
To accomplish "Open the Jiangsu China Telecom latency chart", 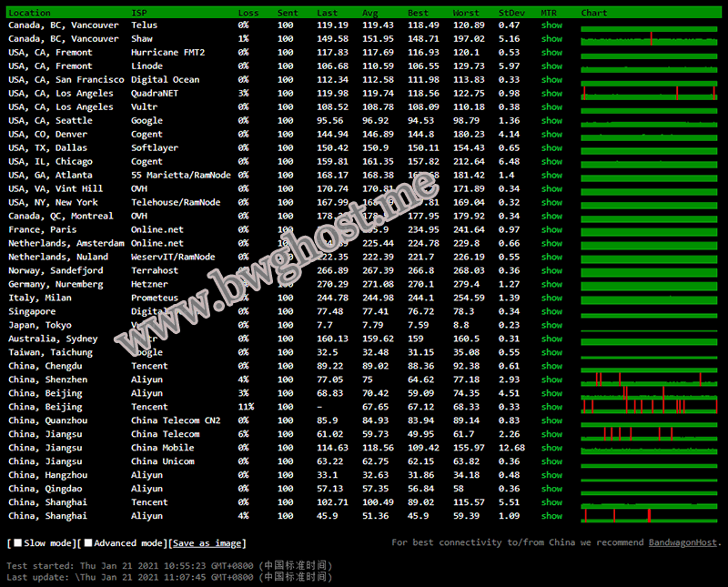I will [649, 434].
